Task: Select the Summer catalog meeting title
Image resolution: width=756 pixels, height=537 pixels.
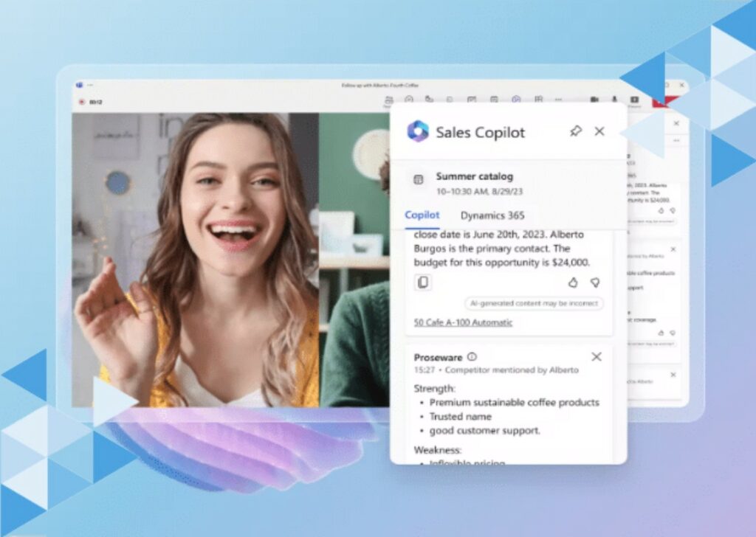Action: (x=475, y=176)
